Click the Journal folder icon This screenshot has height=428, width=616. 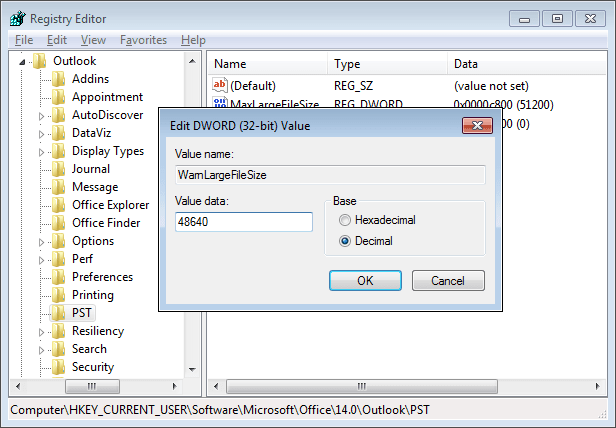pyautogui.click(x=59, y=169)
